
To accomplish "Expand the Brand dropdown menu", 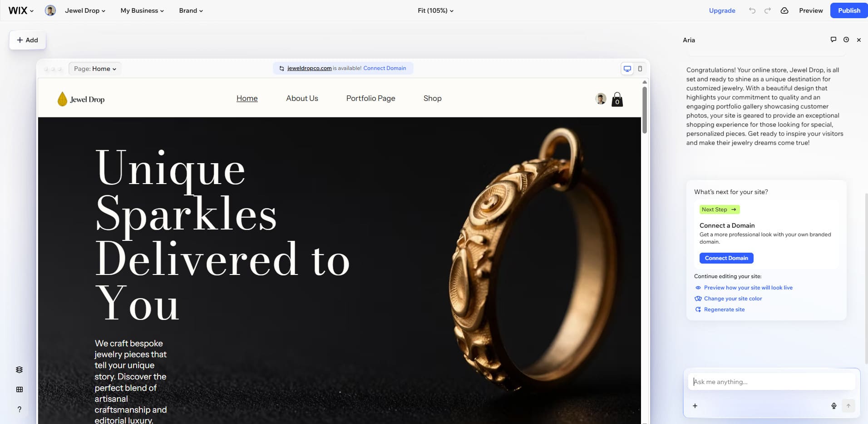I will pyautogui.click(x=191, y=10).
